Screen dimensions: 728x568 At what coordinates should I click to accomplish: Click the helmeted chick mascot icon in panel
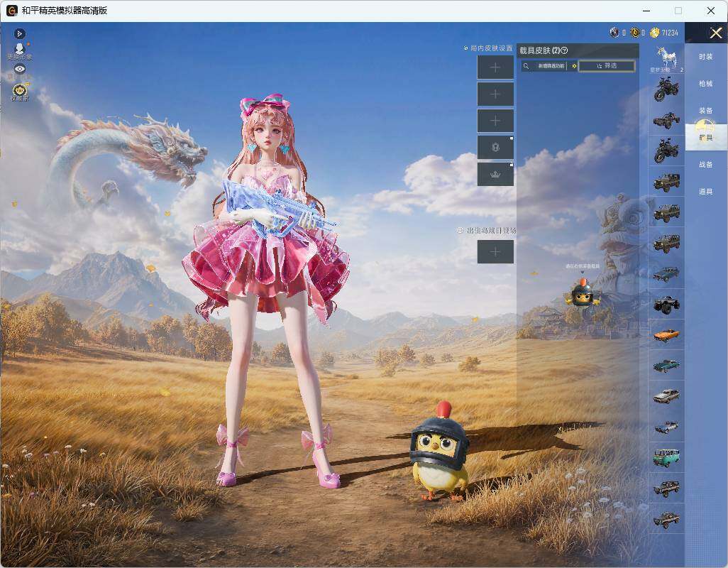coord(583,293)
